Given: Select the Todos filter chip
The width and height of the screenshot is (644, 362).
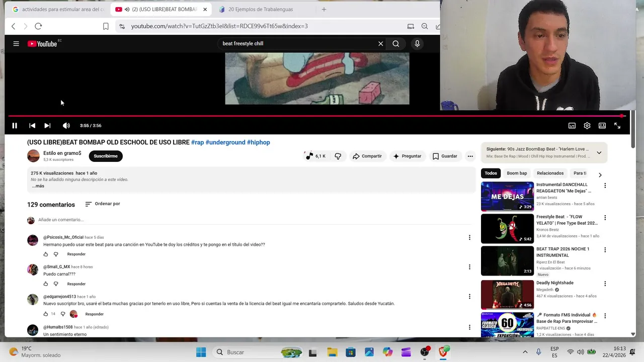Looking at the screenshot, I should click(x=491, y=173).
